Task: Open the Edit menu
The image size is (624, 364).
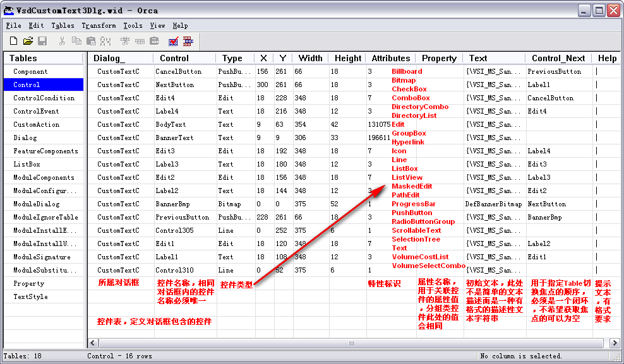Action: click(x=36, y=25)
